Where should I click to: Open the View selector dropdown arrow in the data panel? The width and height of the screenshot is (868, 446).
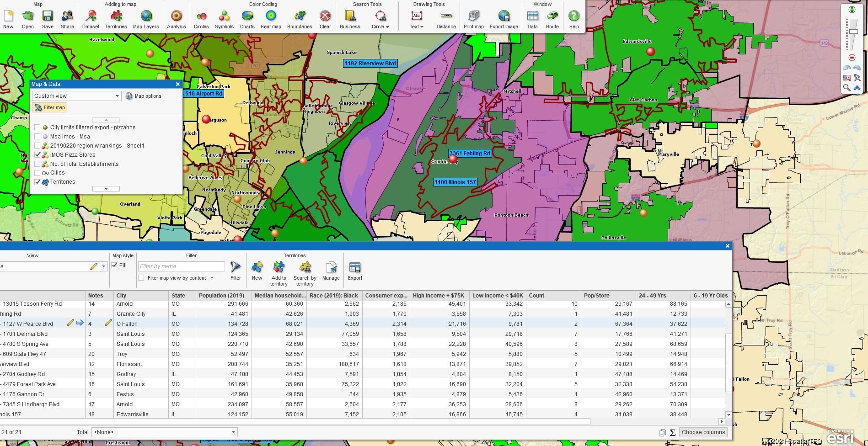click(x=104, y=266)
